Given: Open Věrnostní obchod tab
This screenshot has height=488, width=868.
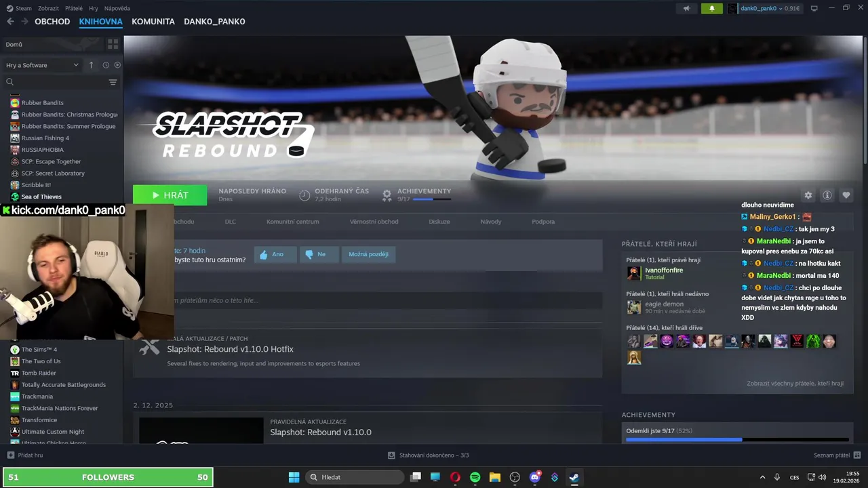Looking at the screenshot, I should pyautogui.click(x=374, y=222).
